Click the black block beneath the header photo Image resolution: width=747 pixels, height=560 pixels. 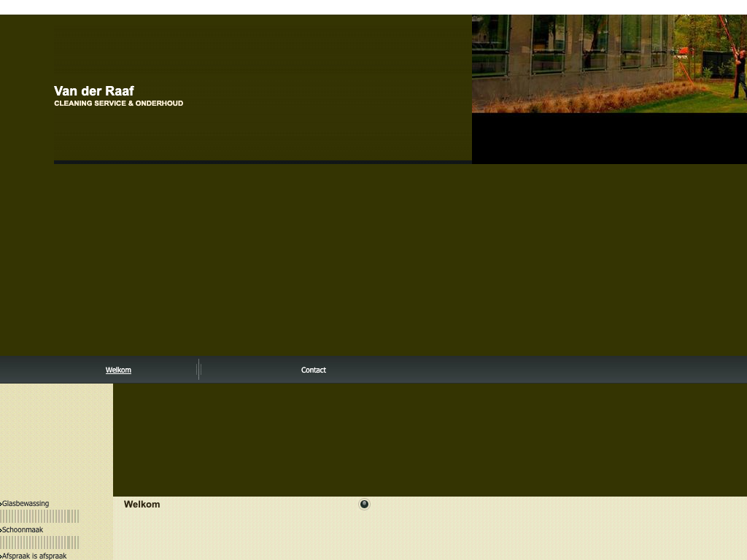[609, 139]
